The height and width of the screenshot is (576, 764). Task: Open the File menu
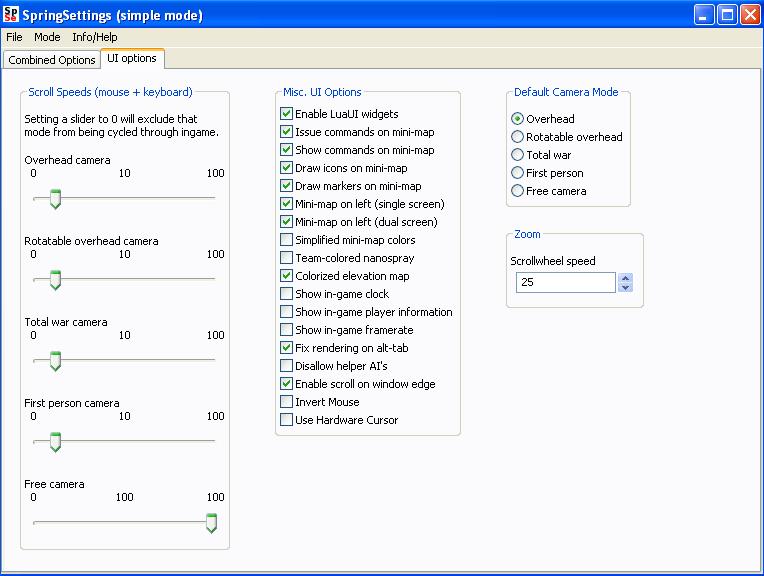click(x=14, y=37)
